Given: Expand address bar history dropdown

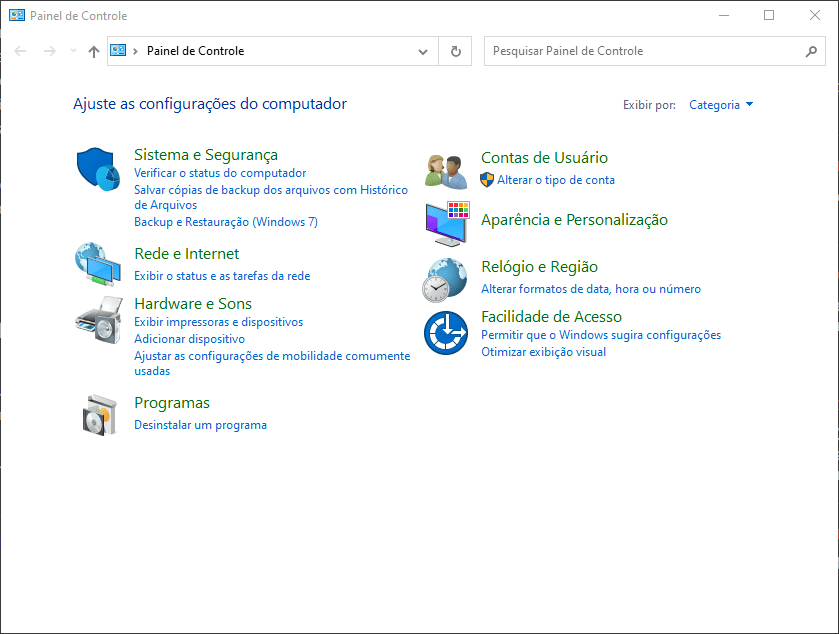Looking at the screenshot, I should [x=423, y=52].
